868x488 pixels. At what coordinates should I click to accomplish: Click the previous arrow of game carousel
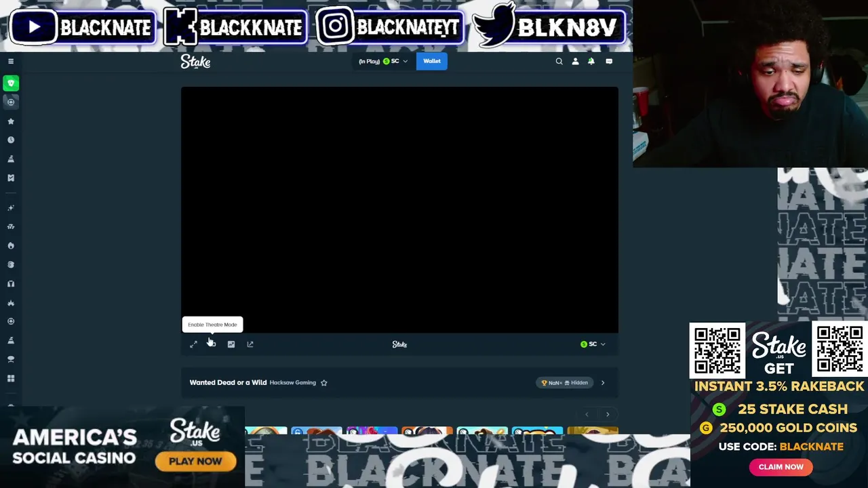click(x=587, y=415)
